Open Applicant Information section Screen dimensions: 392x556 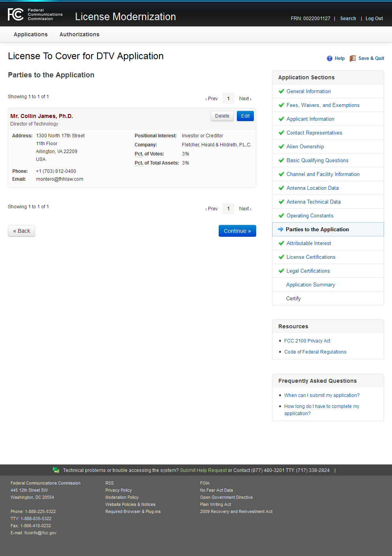310,119
